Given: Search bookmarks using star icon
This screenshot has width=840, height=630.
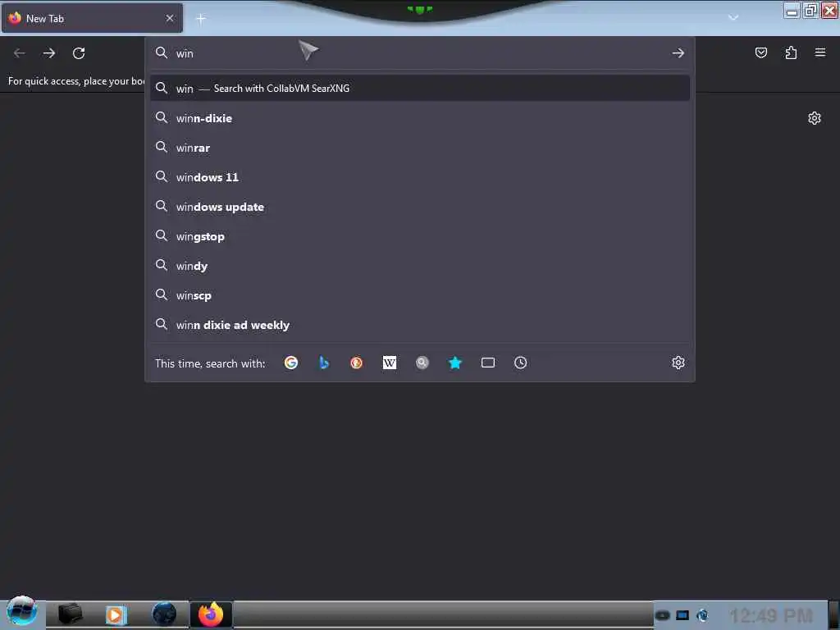Looking at the screenshot, I should 454,363.
